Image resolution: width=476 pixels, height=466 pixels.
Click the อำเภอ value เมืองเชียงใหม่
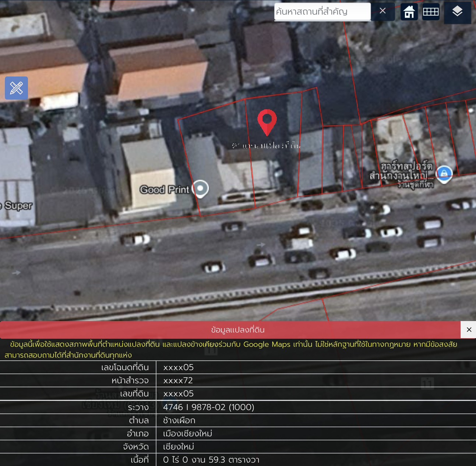[188, 434]
